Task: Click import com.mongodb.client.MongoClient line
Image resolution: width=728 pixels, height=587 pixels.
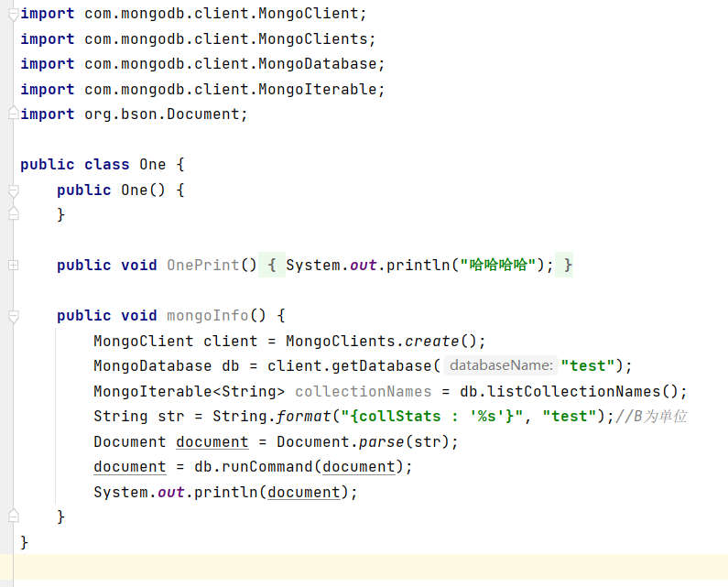Action: 193,14
